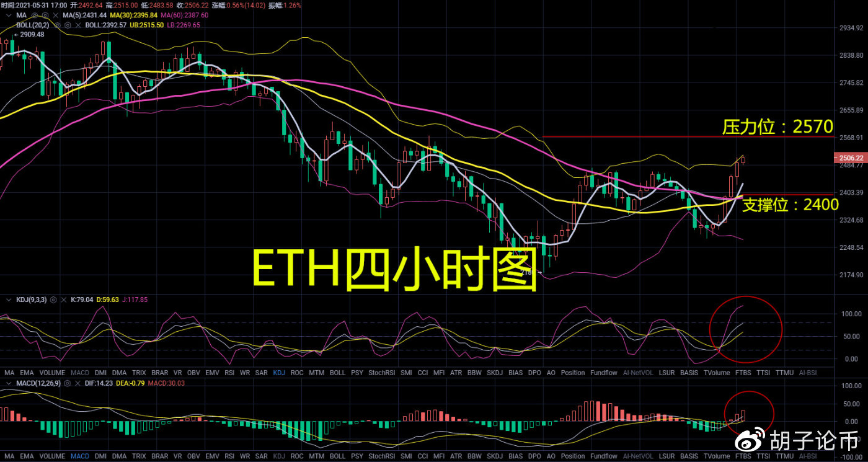
Task: Click the 压力位：2570 annotation text
Action: (777, 126)
